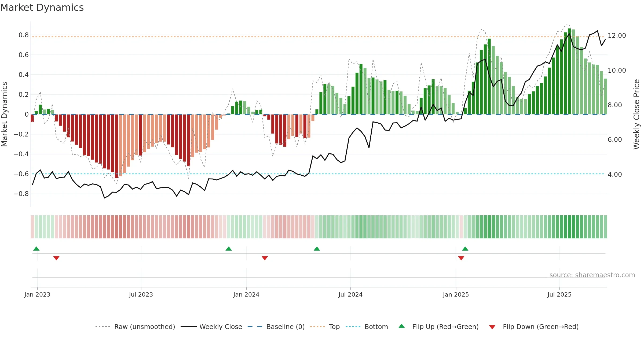Select the Flip Down marker in early February 2023
Image resolution: width=644 pixels, height=362 pixels.
point(56,258)
